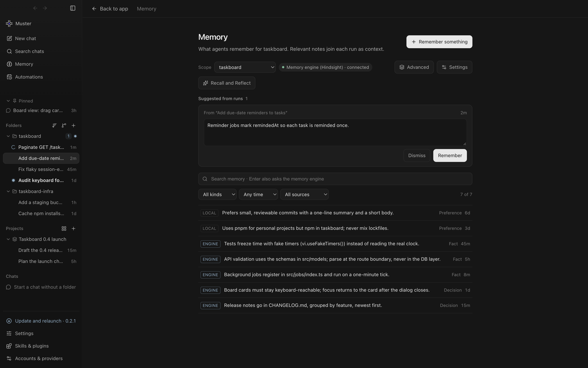The height and width of the screenshot is (368, 588).
Task: Click the suggested memory text area
Action: click(x=335, y=132)
